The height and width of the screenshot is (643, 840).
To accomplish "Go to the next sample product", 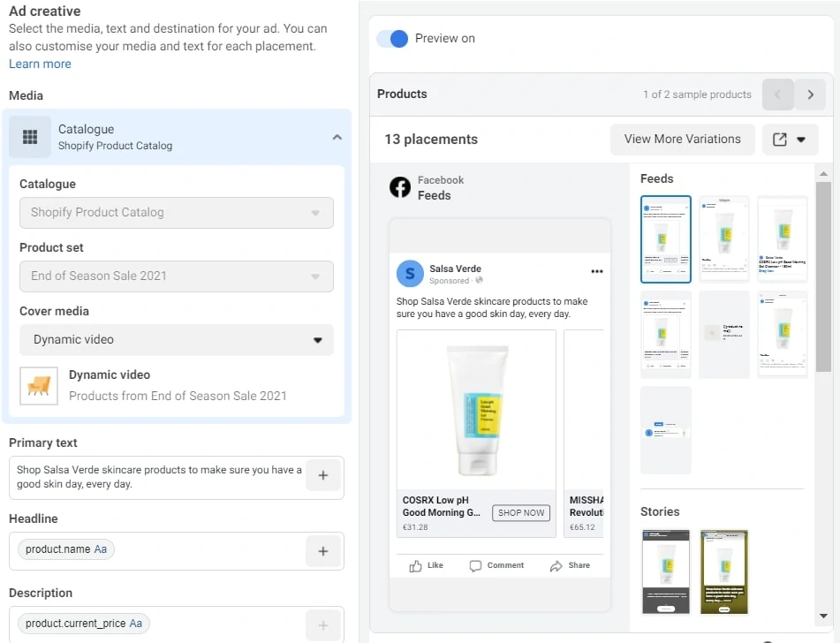I will point(810,95).
